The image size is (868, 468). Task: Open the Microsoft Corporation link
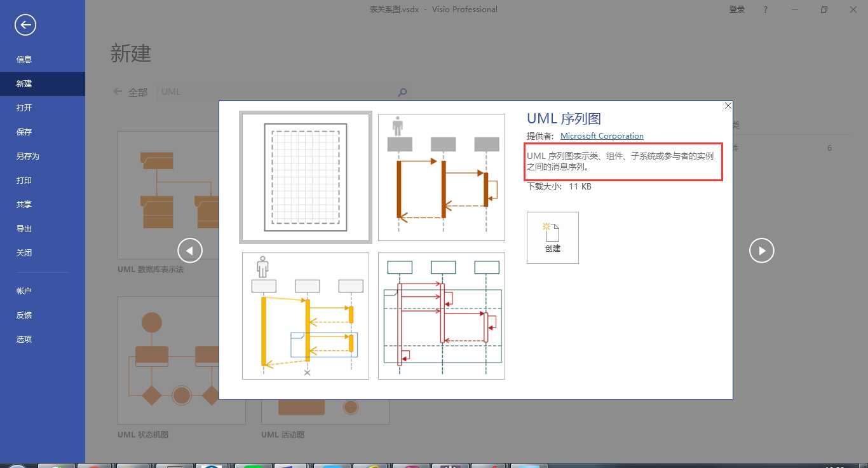(x=602, y=136)
